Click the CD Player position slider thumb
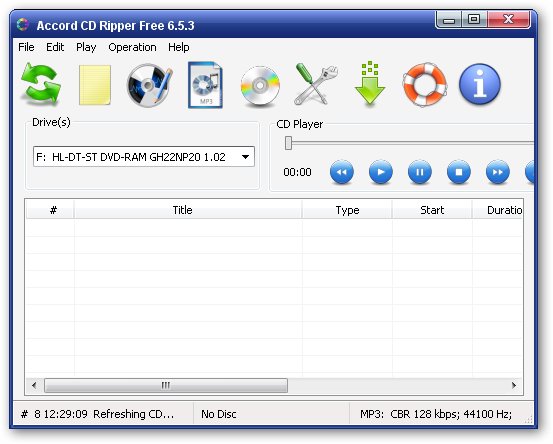Viewport: 553px width, 444px height. click(288, 143)
